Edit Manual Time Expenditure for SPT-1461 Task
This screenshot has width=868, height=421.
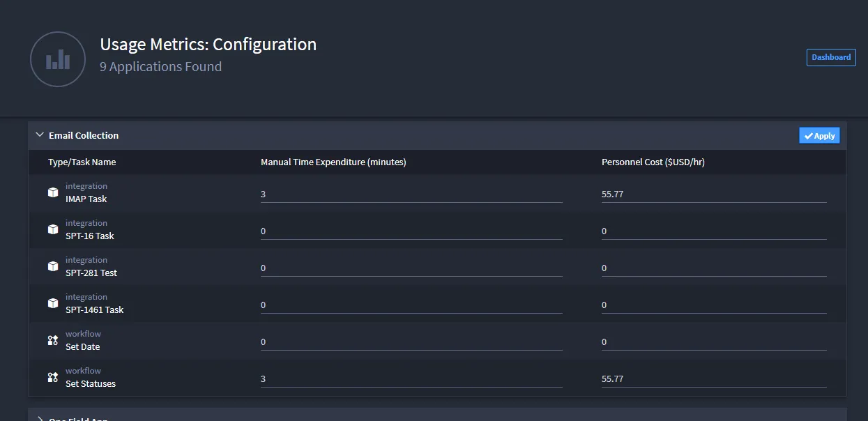tap(411, 305)
